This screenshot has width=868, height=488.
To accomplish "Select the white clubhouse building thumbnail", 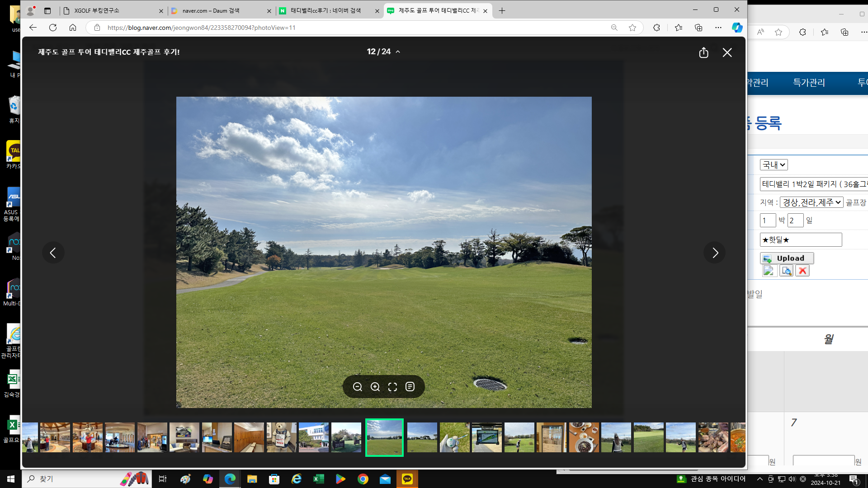I will click(313, 437).
